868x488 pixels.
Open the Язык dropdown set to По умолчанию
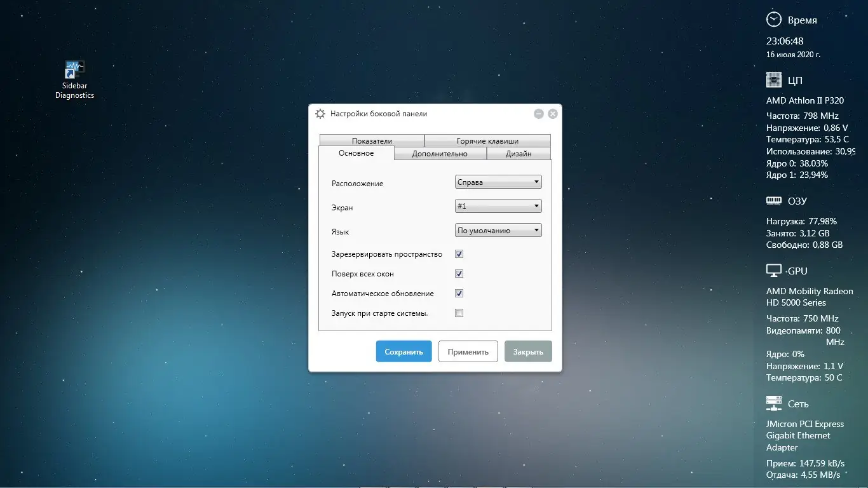(x=498, y=230)
